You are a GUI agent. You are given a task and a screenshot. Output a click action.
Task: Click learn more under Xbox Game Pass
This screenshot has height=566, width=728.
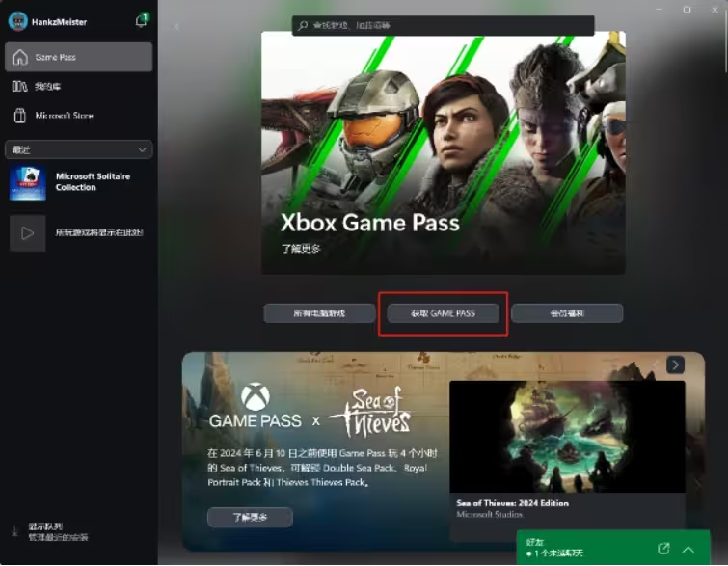point(301,249)
